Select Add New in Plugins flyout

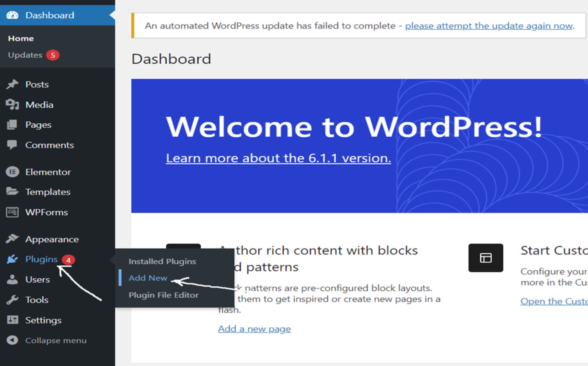coord(148,278)
